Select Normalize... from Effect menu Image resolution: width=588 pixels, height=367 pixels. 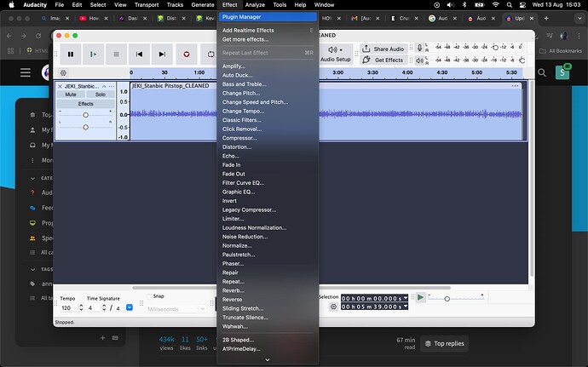click(268, 246)
